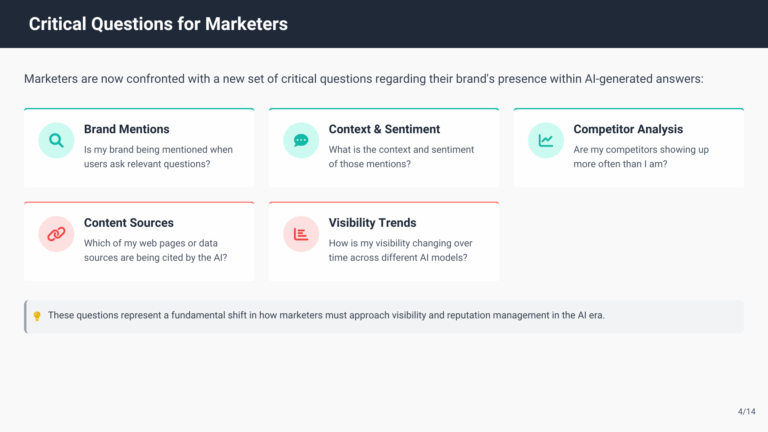Click the Content Sources description text
The image size is (768, 432).
click(155, 250)
